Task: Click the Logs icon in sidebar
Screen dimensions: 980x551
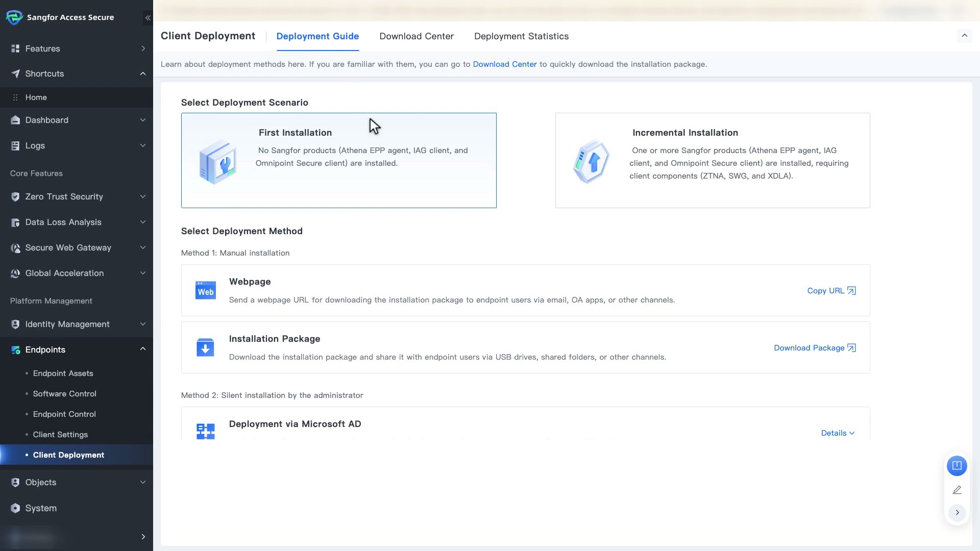Action: (x=15, y=145)
